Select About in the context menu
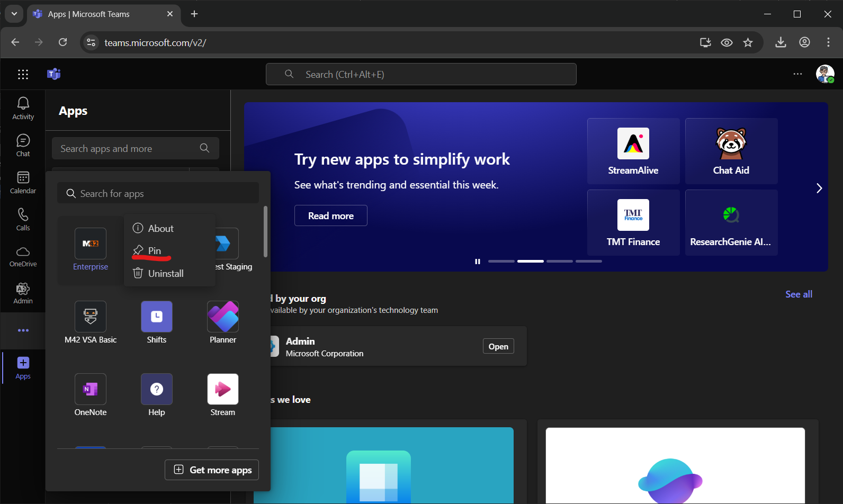 (169, 228)
